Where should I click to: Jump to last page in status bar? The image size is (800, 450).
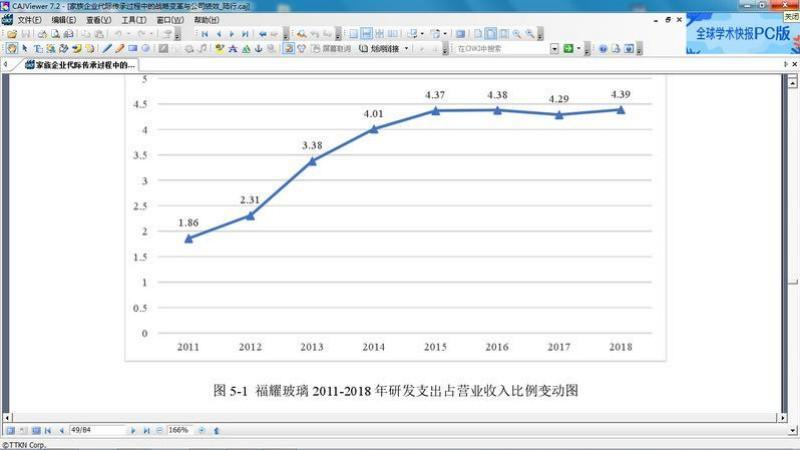(146, 430)
